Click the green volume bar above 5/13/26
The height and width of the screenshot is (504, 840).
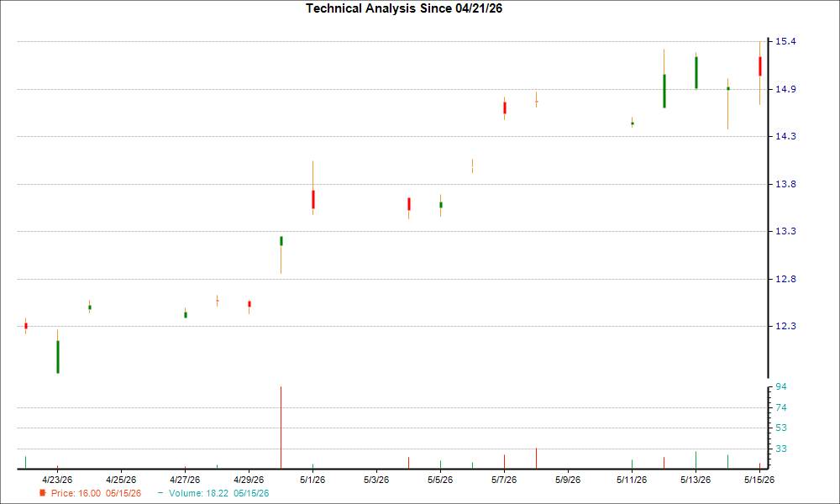696,460
